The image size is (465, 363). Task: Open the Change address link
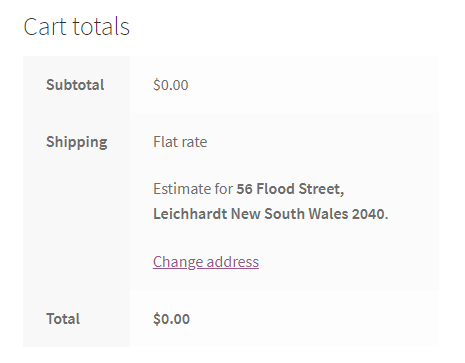(x=206, y=262)
